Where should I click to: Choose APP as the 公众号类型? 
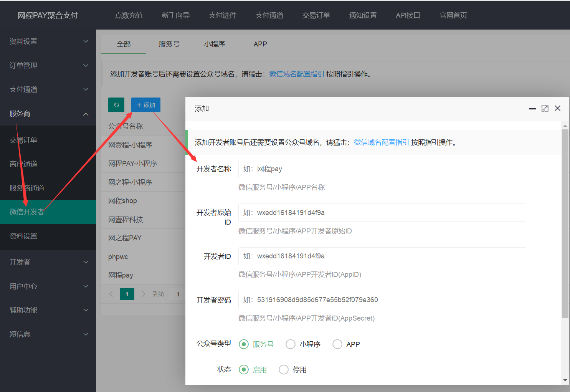[x=337, y=344]
